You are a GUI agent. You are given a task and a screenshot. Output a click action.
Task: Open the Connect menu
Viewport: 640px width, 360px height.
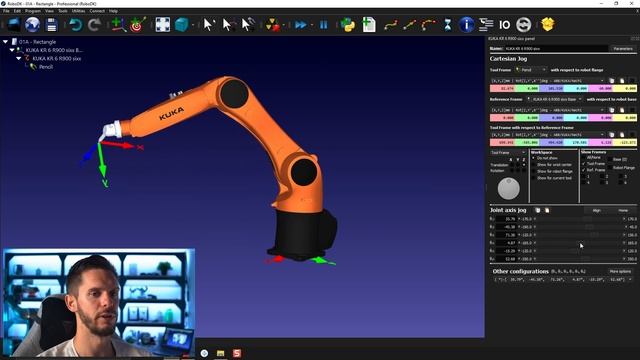(x=97, y=11)
